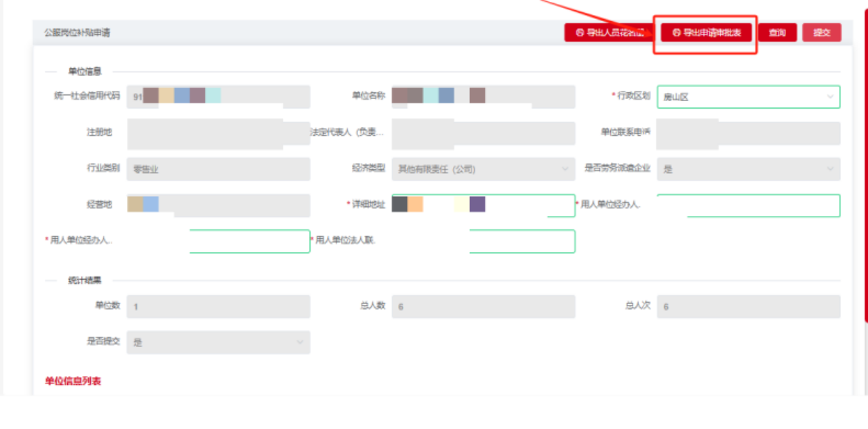Click the 注册地 field

pyautogui.click(x=218, y=133)
